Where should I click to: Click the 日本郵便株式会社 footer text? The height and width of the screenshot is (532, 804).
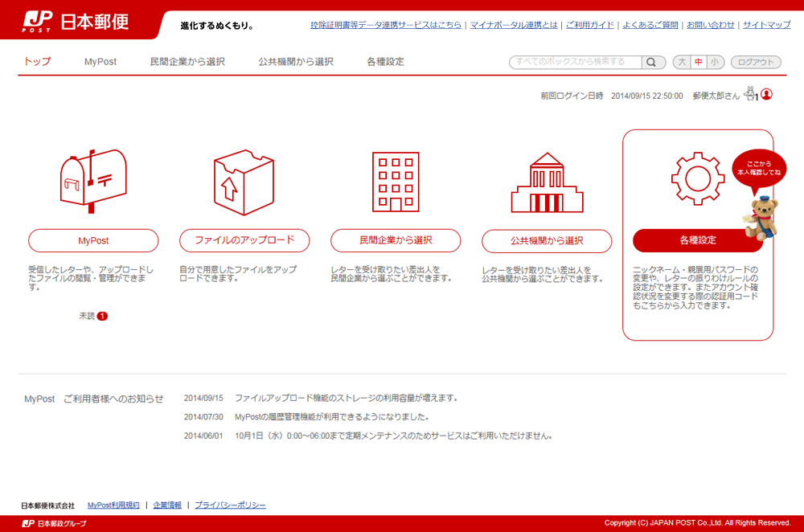click(x=47, y=505)
